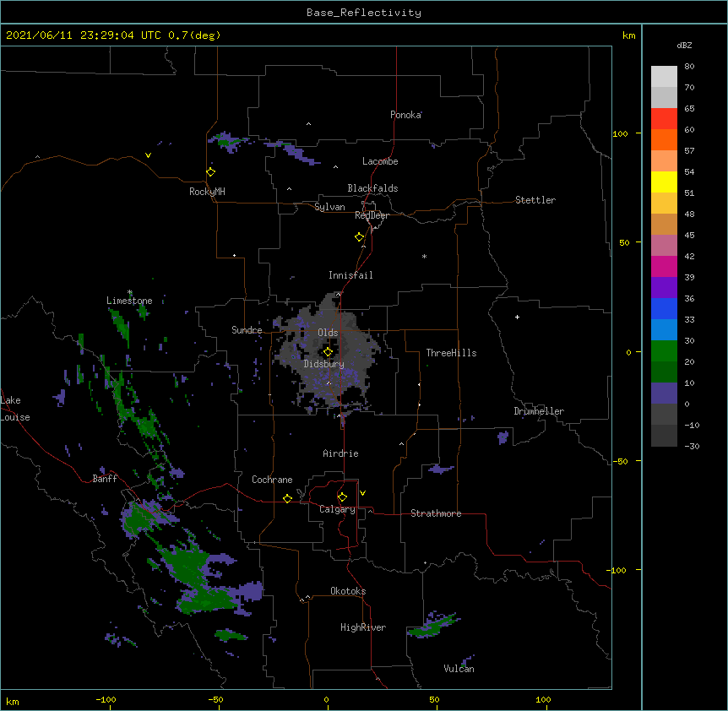
Task: Click the Ponoka city label
Action: pyautogui.click(x=405, y=115)
